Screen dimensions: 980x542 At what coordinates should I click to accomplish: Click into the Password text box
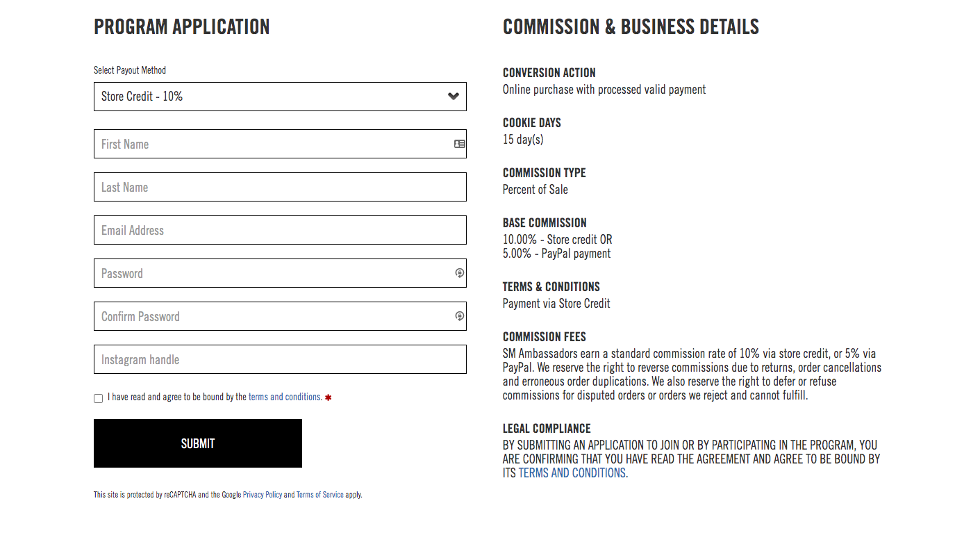click(x=280, y=273)
